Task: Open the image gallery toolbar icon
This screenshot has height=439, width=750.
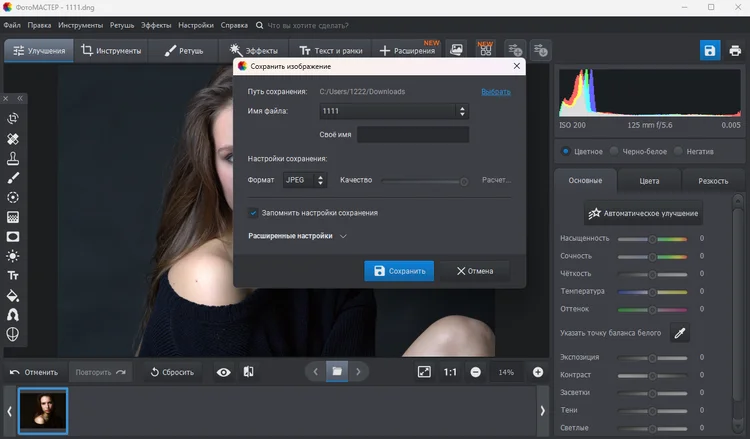Action: (457, 50)
